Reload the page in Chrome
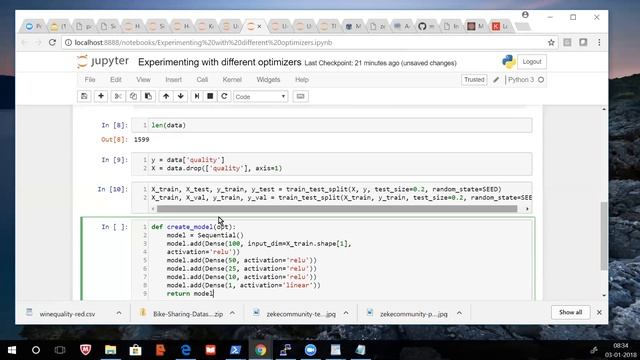Image resolution: width=640 pixels, height=360 pixels. 52,42
